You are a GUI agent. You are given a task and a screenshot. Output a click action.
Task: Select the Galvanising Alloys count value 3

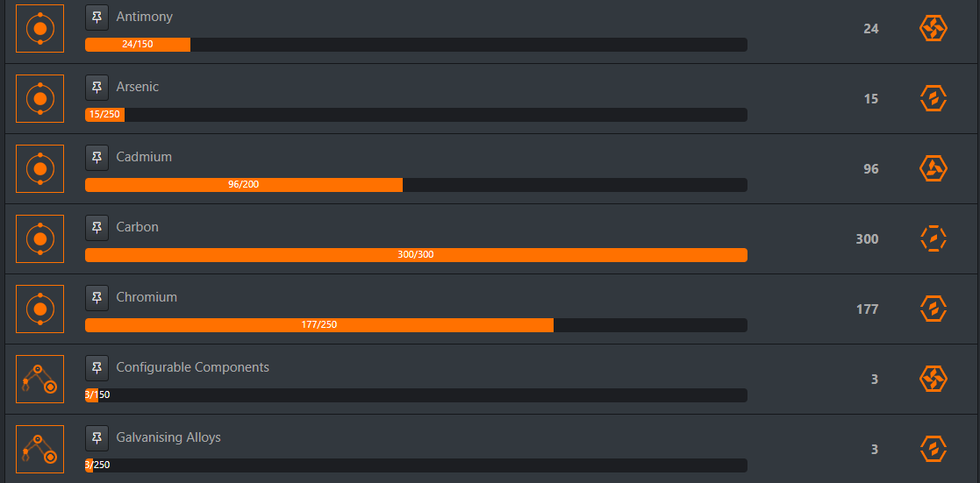875,450
